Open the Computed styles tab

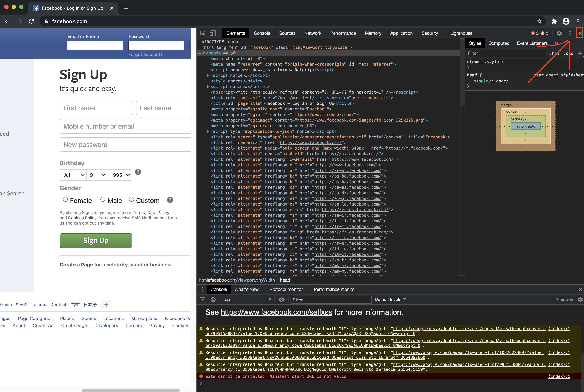(x=499, y=43)
